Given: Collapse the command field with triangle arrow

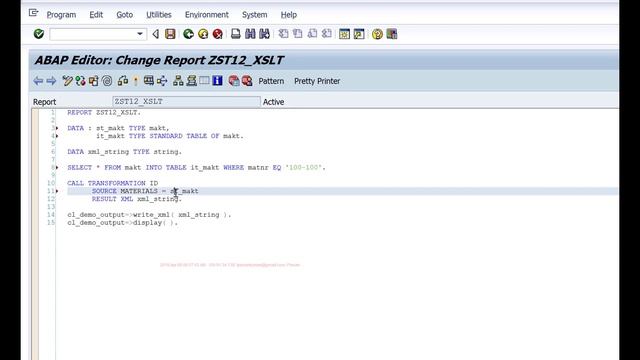Looking at the screenshot, I should click(156, 34).
